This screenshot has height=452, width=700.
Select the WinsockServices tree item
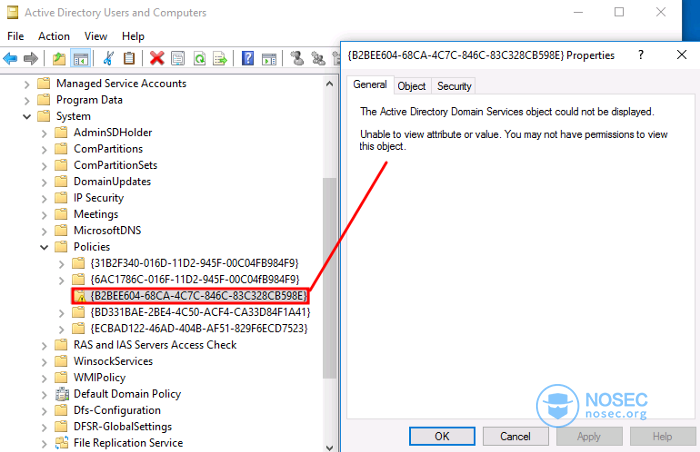pos(113,361)
